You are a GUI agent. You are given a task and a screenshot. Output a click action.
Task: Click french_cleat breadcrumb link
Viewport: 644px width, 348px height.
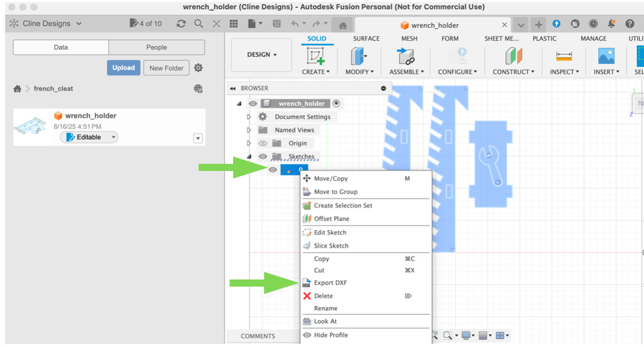pyautogui.click(x=53, y=89)
